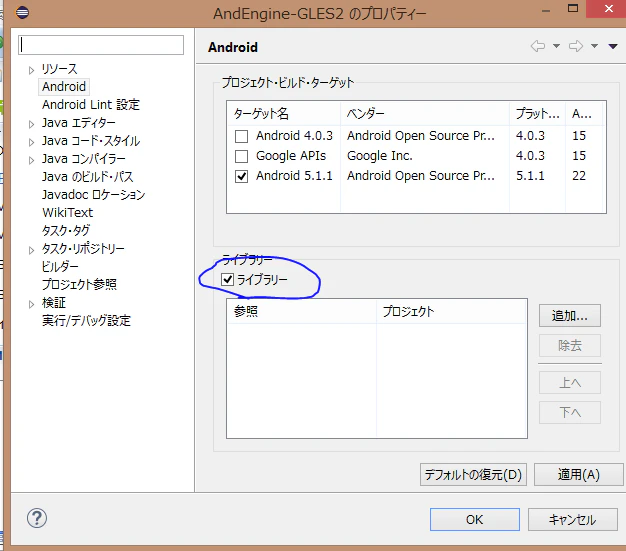
Task: Click the プロジェクト column header in library table
Action: click(x=452, y=311)
